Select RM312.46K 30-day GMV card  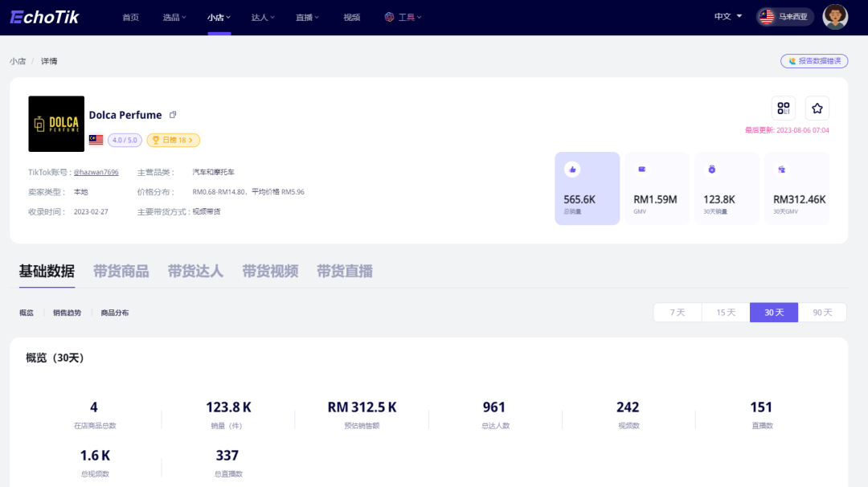point(796,188)
